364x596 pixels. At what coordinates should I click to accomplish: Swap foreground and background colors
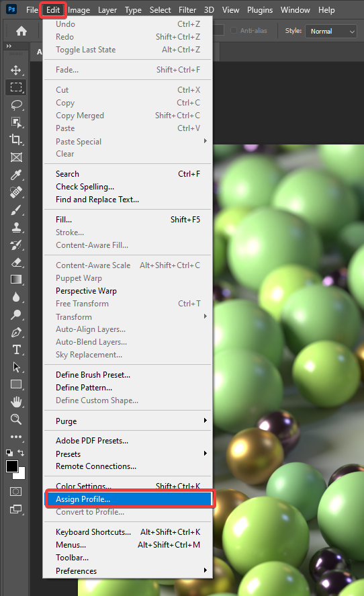pyautogui.click(x=21, y=453)
